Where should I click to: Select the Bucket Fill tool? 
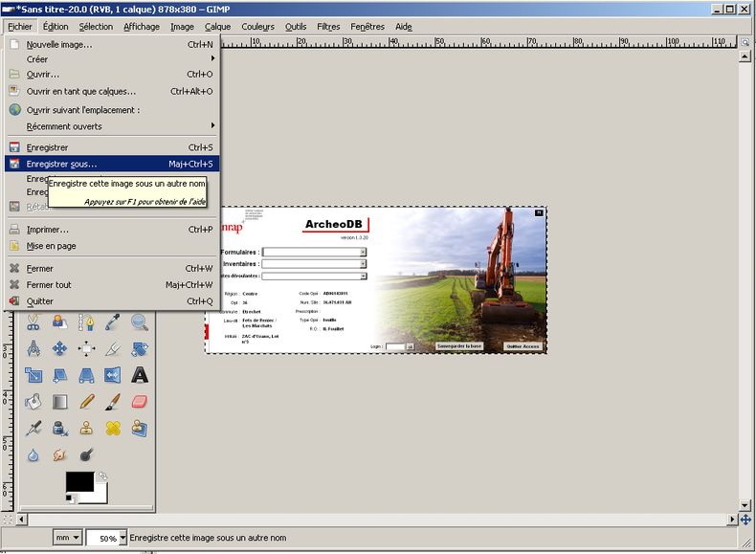33,402
